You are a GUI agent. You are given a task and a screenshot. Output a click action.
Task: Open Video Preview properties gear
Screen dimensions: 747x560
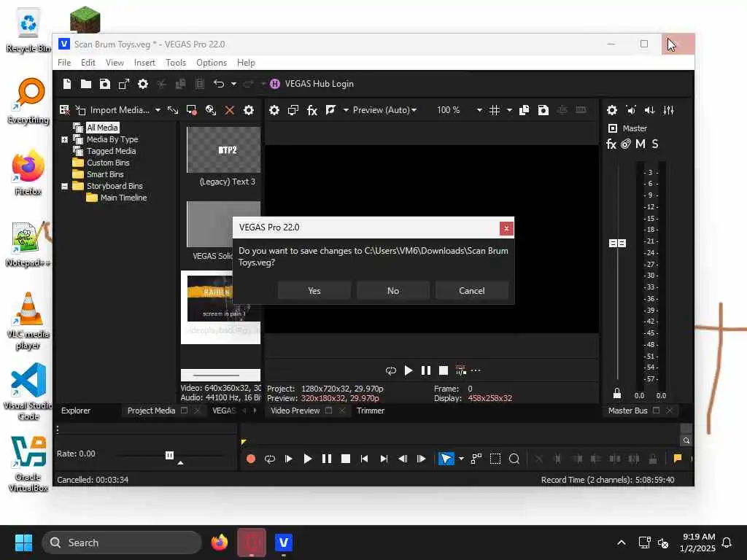[x=274, y=110]
